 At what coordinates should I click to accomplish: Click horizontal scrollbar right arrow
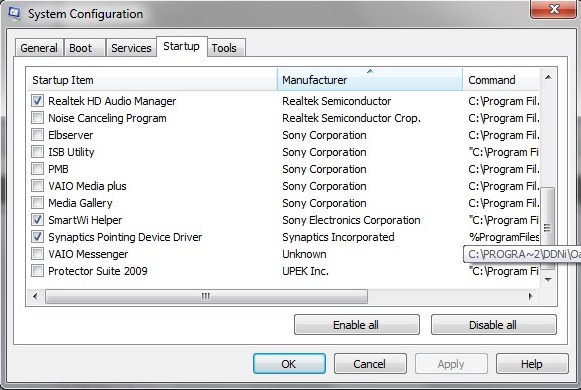pyautogui.click(x=531, y=296)
